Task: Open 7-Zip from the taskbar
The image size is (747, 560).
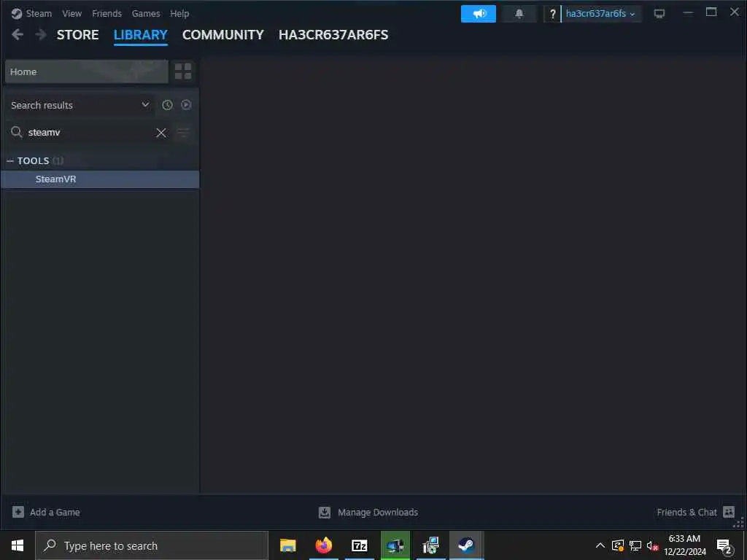Action: point(360,545)
